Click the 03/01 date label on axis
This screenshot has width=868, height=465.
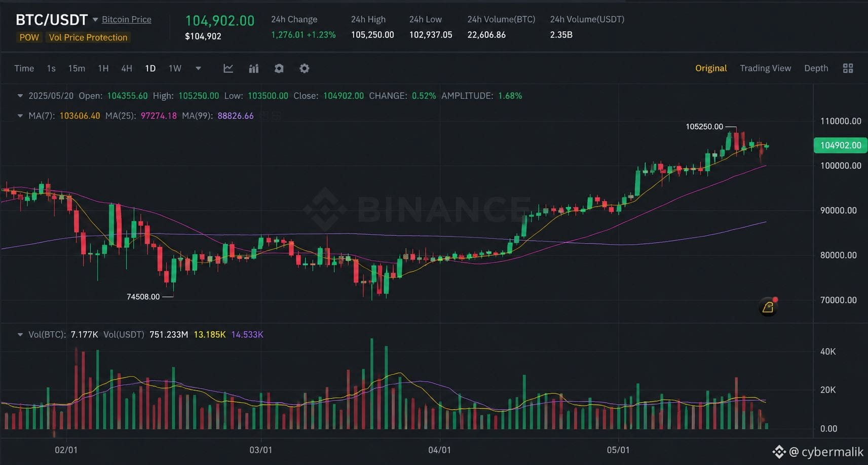261,450
